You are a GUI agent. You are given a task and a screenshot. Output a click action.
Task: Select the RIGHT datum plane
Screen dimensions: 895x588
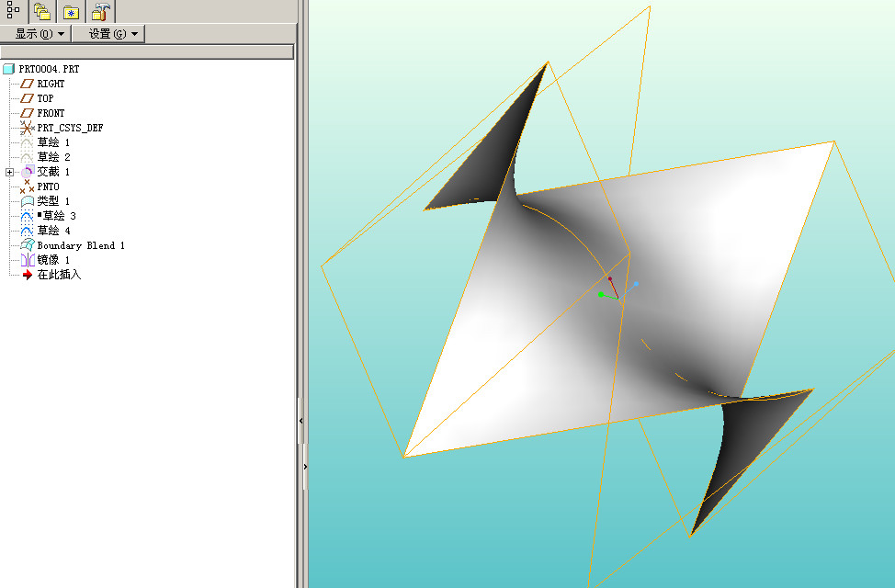51,84
